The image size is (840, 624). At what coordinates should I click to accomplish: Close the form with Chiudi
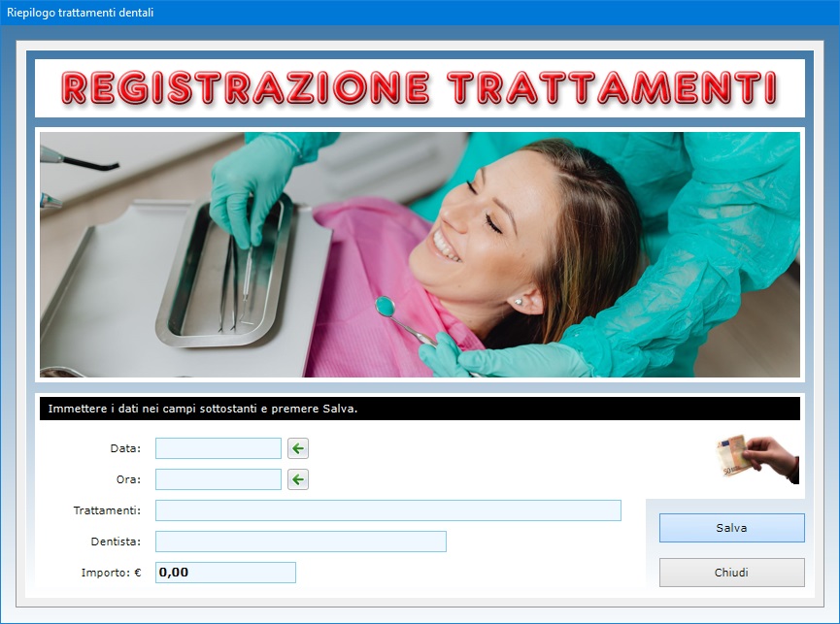pyautogui.click(x=732, y=573)
